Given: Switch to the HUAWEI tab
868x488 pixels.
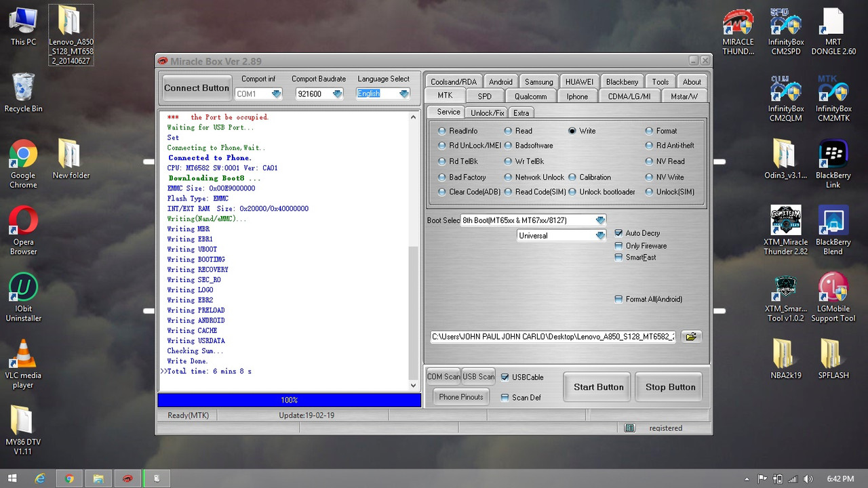Looking at the screenshot, I should click(x=579, y=82).
